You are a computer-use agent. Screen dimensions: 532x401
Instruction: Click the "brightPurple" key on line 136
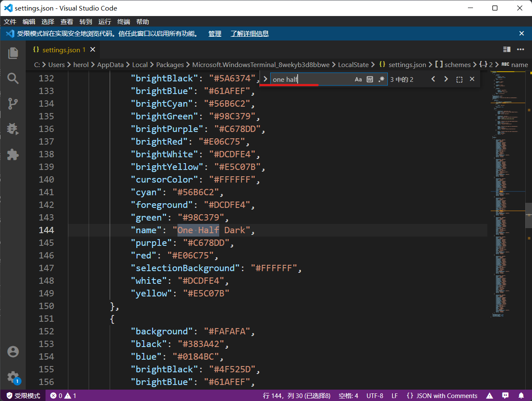(x=167, y=129)
